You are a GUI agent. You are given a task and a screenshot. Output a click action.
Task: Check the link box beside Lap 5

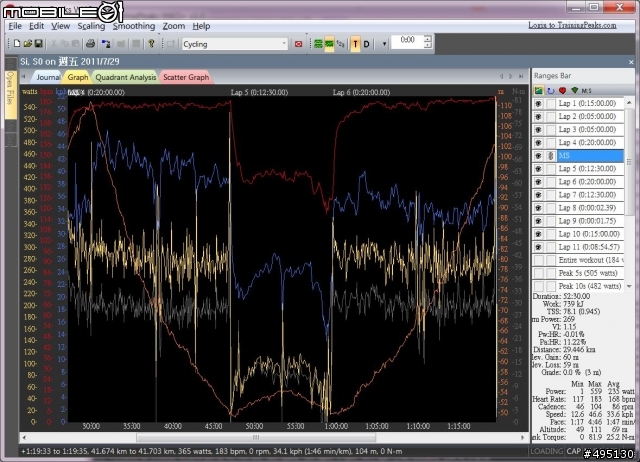(x=551, y=169)
